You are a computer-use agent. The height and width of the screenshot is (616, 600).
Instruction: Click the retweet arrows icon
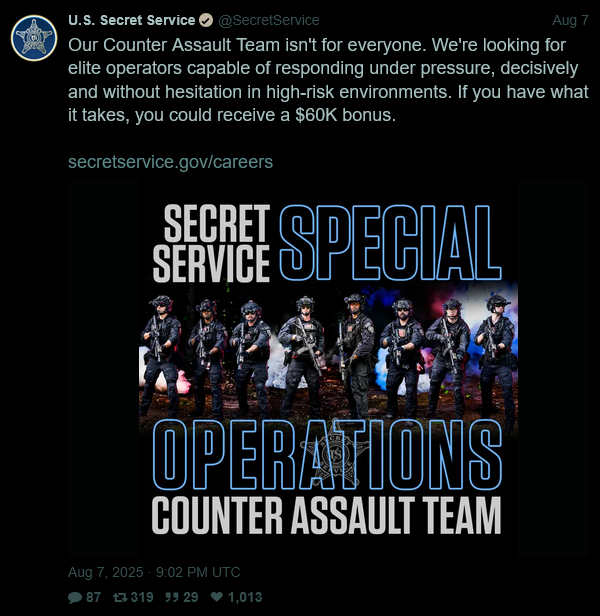(x=120, y=598)
